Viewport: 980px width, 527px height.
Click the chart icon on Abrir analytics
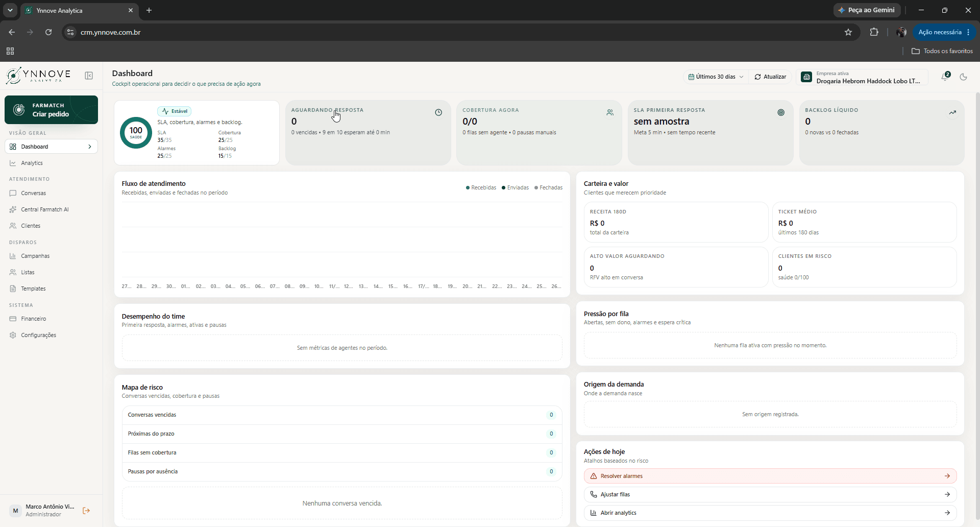pos(594,513)
